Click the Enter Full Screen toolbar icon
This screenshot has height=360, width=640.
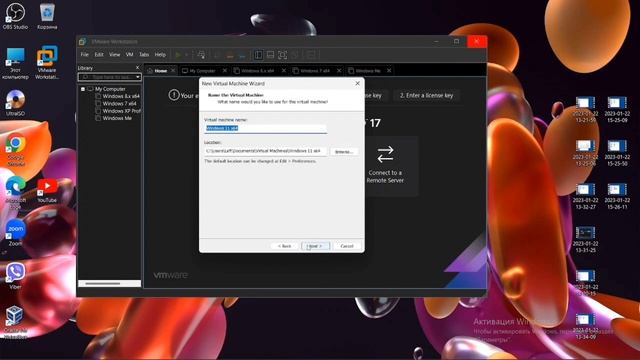click(x=282, y=55)
